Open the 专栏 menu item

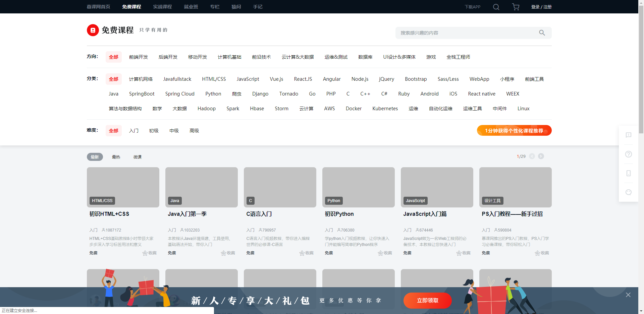[x=215, y=7]
